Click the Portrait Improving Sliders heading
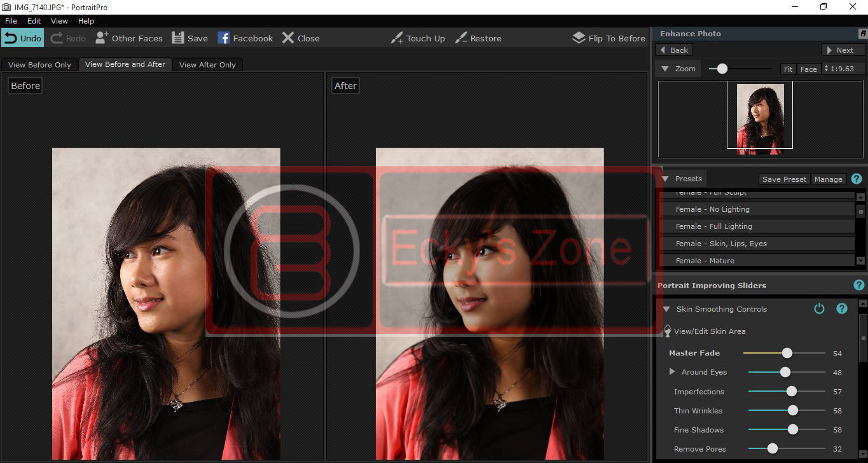Image resolution: width=868 pixels, height=463 pixels. click(712, 286)
